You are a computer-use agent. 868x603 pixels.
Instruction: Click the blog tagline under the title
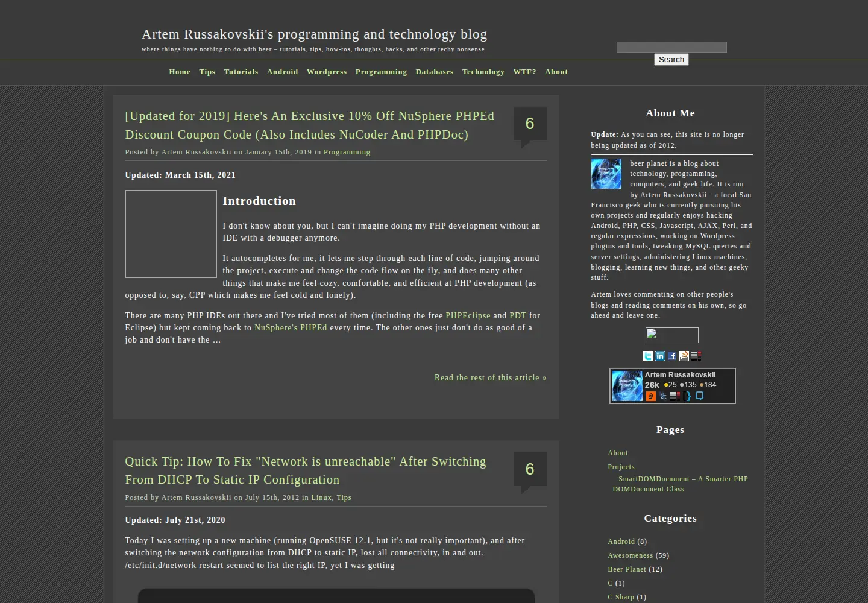[313, 49]
